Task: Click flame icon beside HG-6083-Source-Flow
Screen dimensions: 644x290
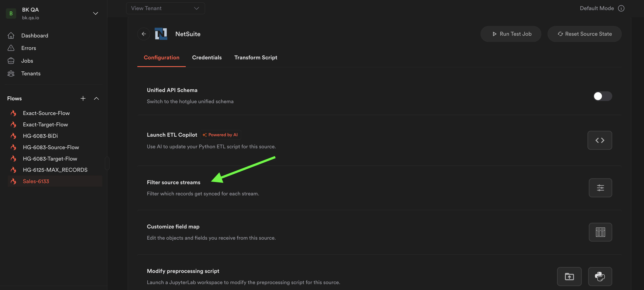Action: (x=14, y=147)
